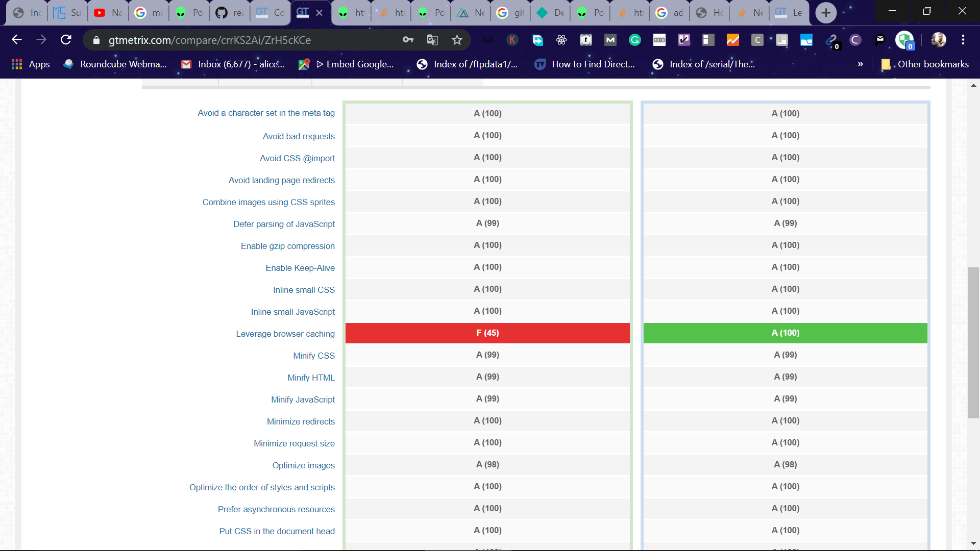The image size is (980, 551).
Task: Open a new browser tab
Action: click(825, 13)
